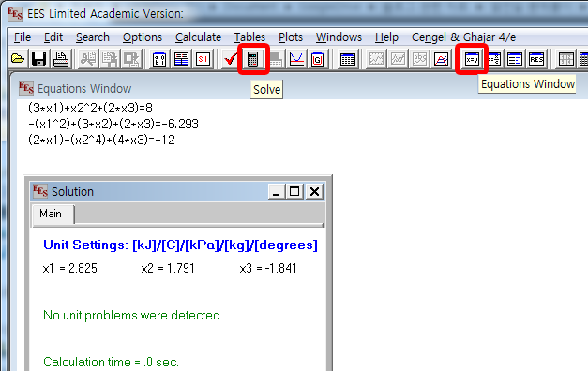The width and height of the screenshot is (588, 371).
Task: Open the Options menu
Action: pos(143,37)
